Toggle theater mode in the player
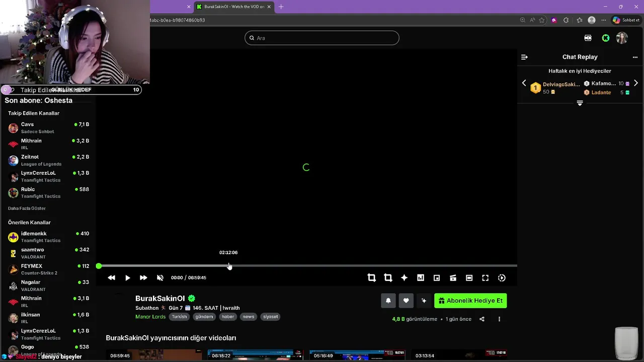This screenshot has width=644, height=362. [x=469, y=278]
